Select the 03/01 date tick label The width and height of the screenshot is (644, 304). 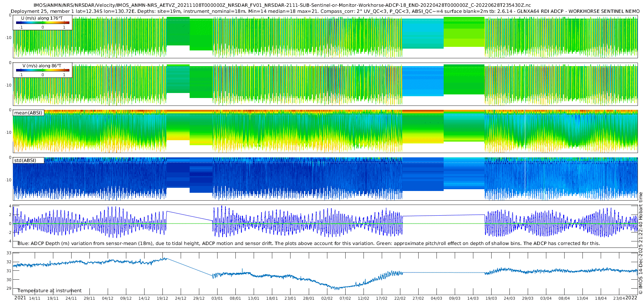(217, 298)
